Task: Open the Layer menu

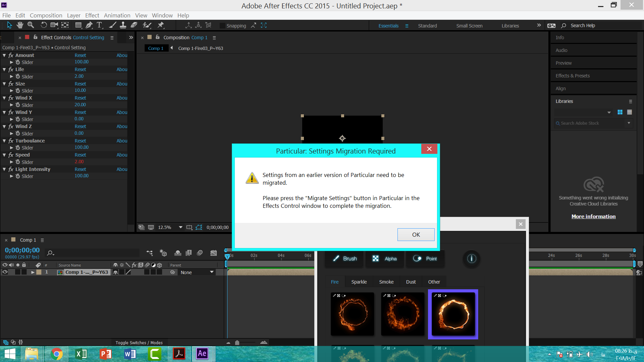Action: [73, 15]
